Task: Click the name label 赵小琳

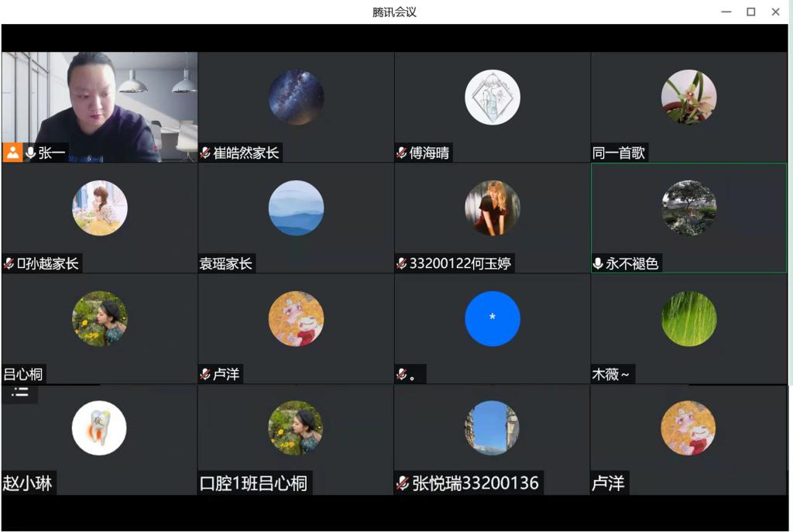Action: click(27, 483)
